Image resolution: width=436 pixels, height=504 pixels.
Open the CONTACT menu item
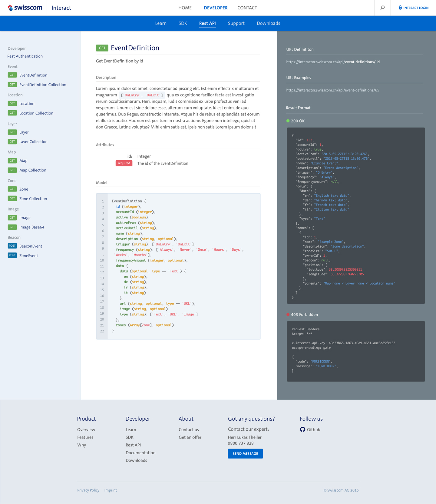[247, 8]
